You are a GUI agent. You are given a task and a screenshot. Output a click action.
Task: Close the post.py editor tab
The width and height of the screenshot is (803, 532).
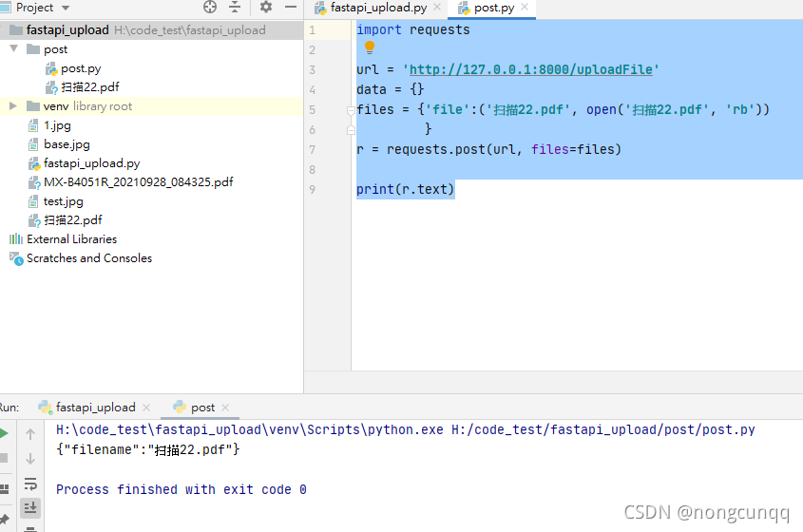[525, 8]
